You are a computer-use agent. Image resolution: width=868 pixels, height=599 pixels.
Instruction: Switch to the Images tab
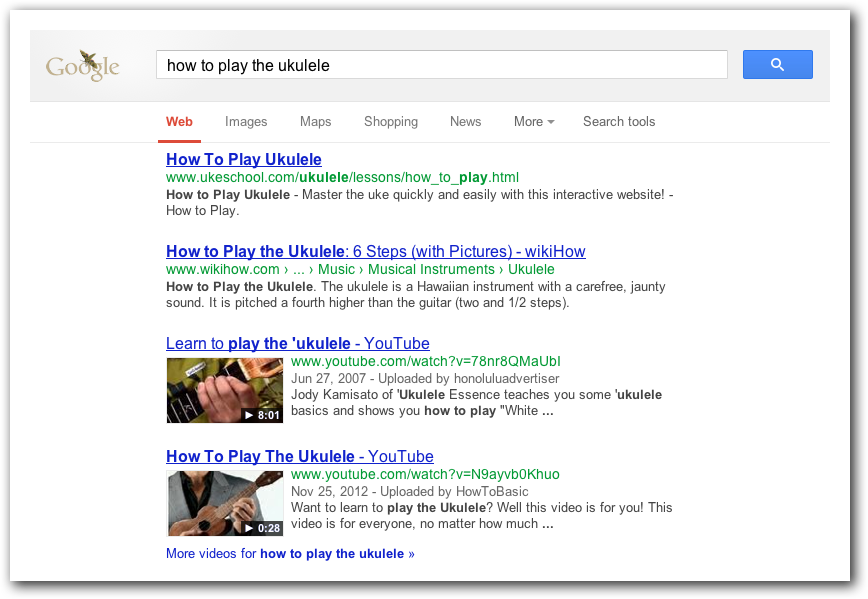[246, 122]
